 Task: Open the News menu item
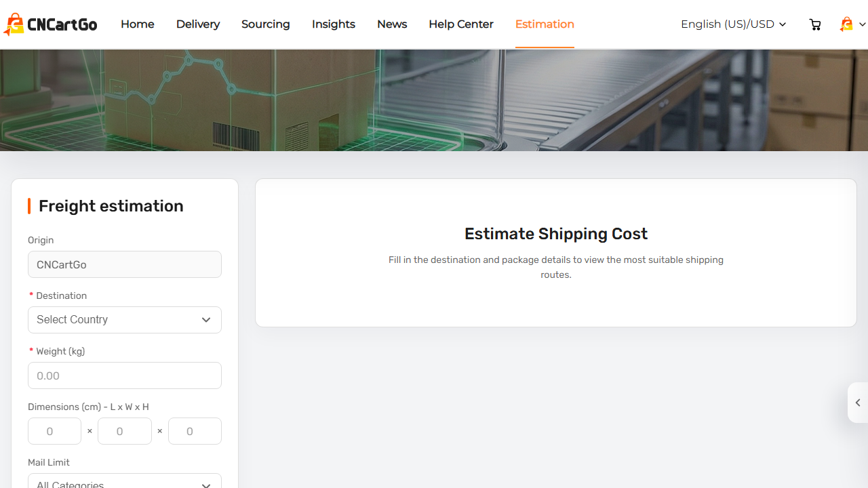point(392,24)
